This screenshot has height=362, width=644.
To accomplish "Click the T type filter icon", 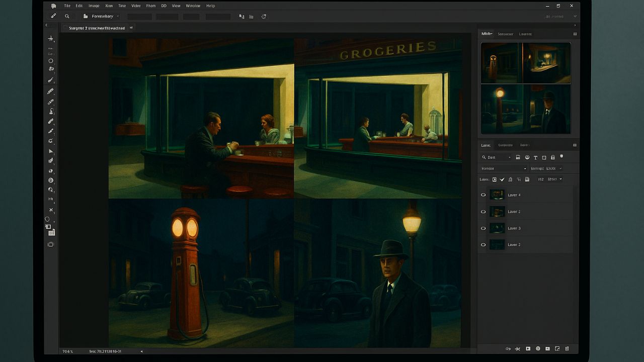I will pos(535,158).
